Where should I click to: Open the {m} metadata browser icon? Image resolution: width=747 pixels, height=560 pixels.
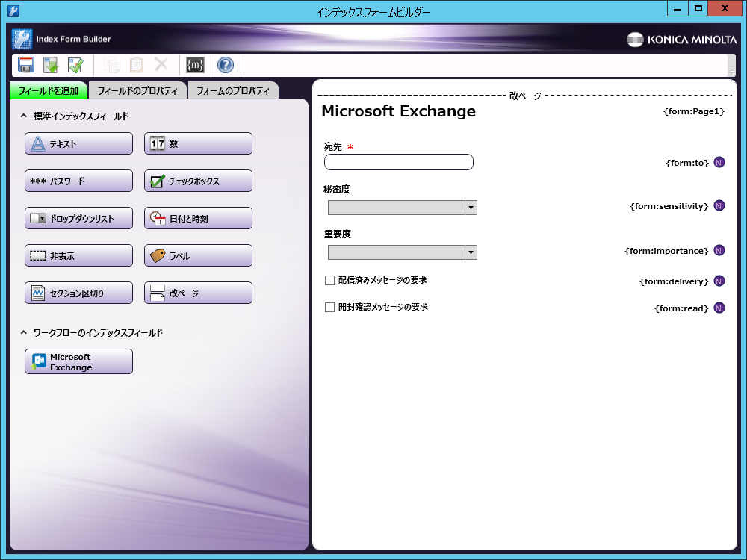pos(195,65)
